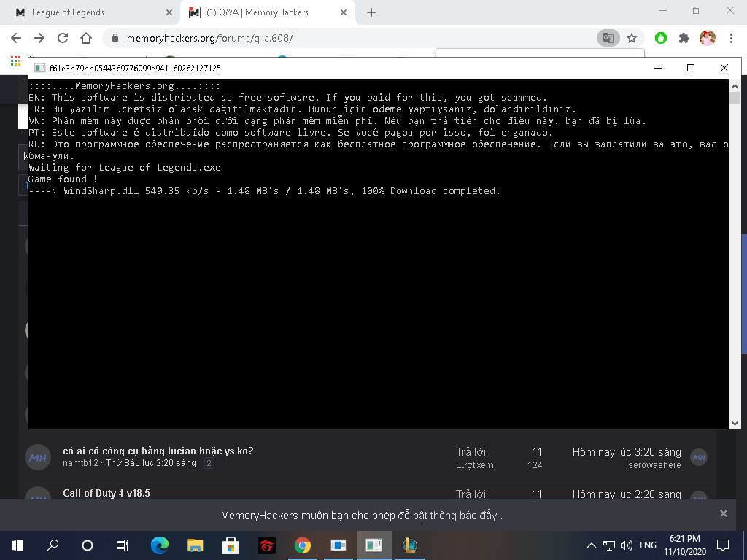Open the volume control
This screenshot has height=560, width=747.
[x=626, y=545]
